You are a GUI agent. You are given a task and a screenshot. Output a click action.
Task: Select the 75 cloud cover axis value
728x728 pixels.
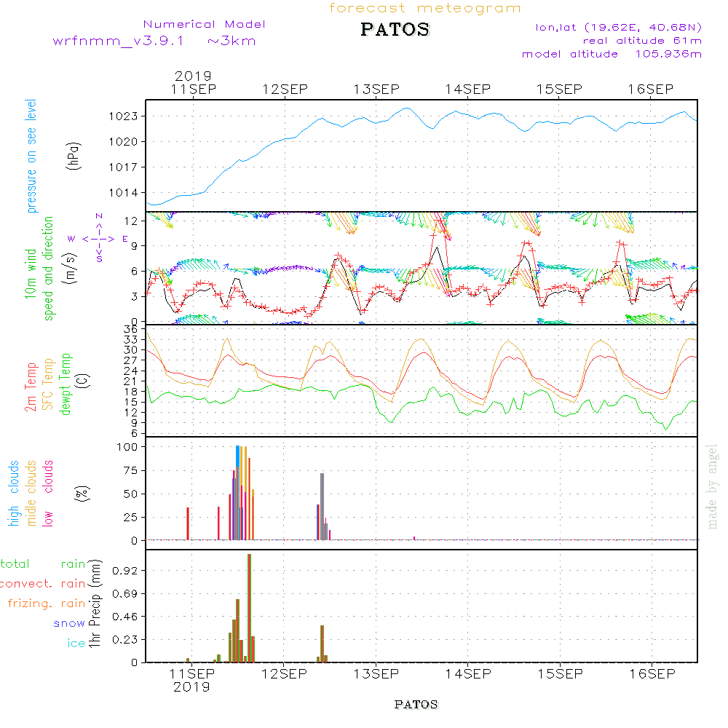[130, 470]
